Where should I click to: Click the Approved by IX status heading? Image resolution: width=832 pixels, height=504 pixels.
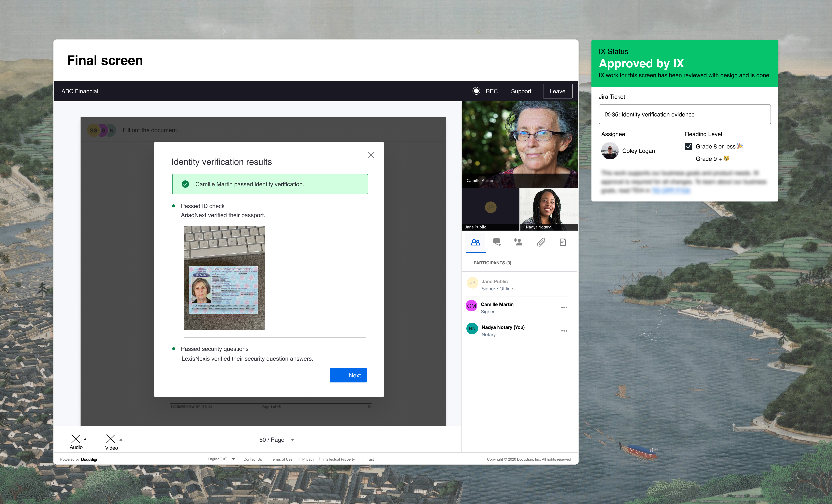click(641, 63)
